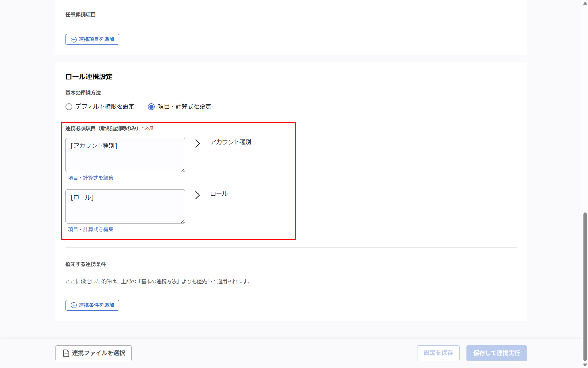
Task: Click the 連携項目を追加 button
Action: click(x=92, y=39)
